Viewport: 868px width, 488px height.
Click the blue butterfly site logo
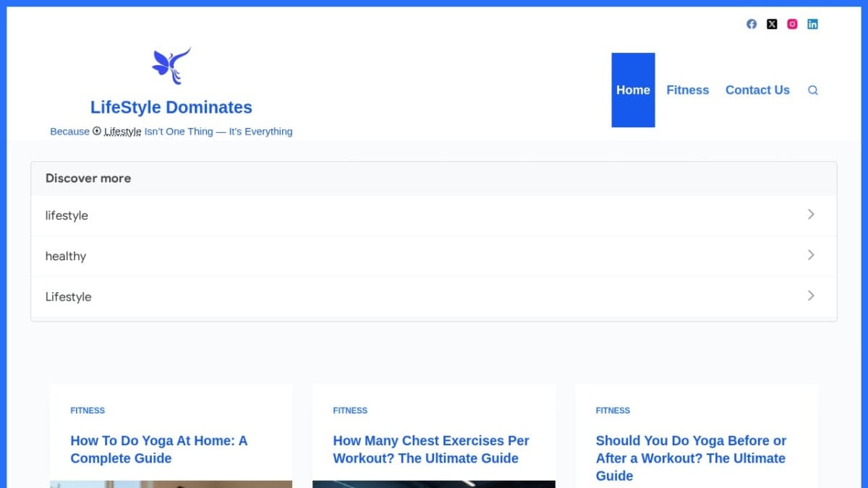point(171,66)
